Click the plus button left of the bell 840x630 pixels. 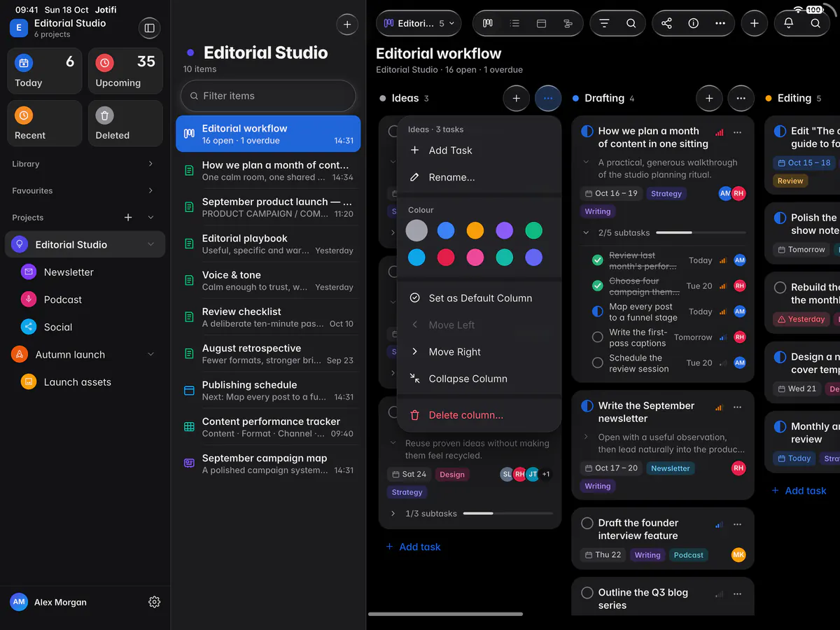coord(754,23)
